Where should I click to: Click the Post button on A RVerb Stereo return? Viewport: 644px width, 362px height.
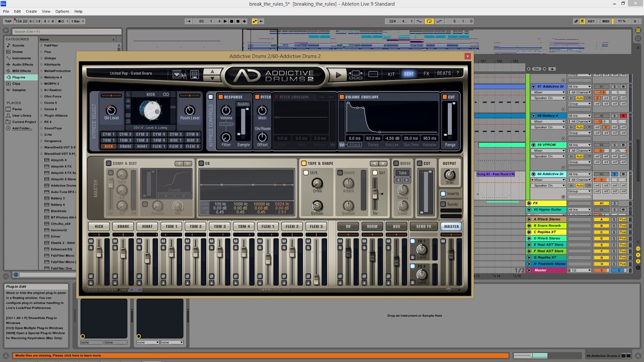pos(623,219)
